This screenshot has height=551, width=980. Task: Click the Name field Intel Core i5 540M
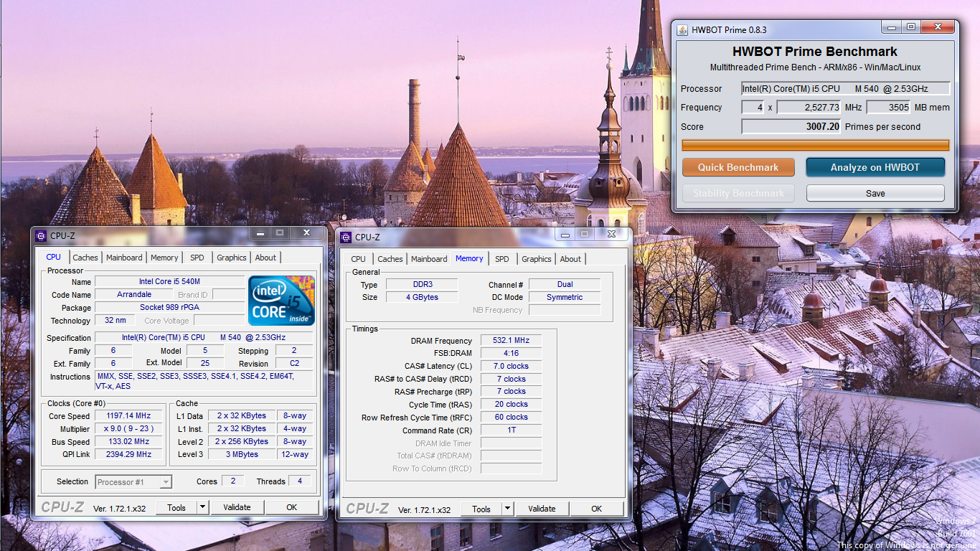[x=169, y=282]
